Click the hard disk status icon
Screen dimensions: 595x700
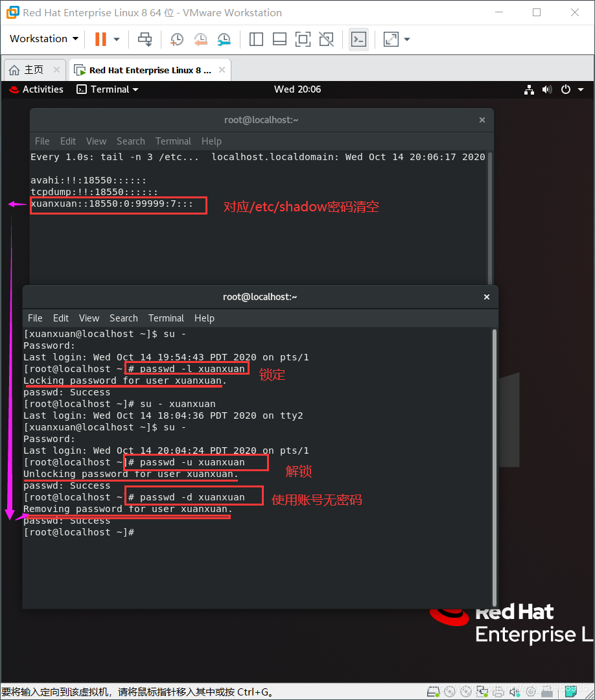click(x=433, y=692)
